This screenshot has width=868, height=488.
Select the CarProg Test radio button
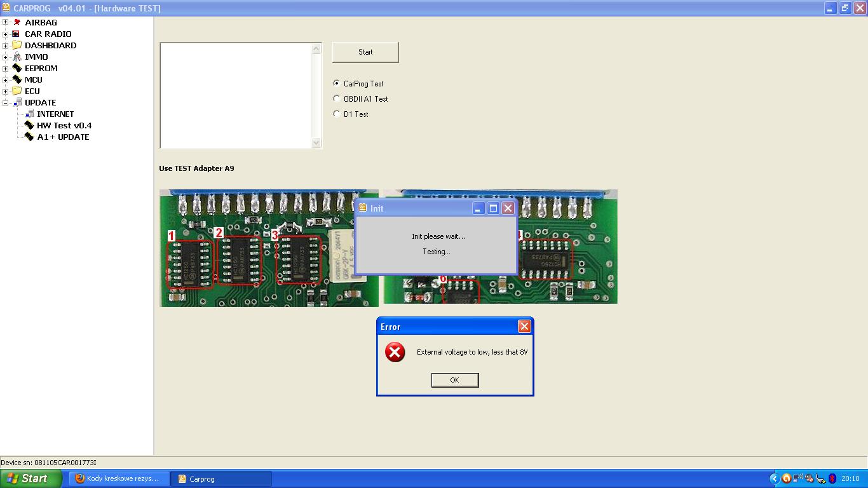pyautogui.click(x=337, y=83)
